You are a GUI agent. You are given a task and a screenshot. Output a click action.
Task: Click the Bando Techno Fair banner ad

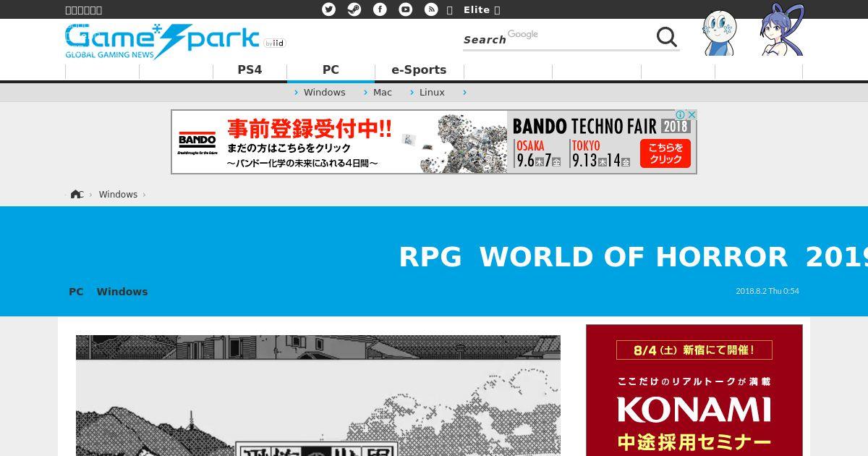(434, 142)
